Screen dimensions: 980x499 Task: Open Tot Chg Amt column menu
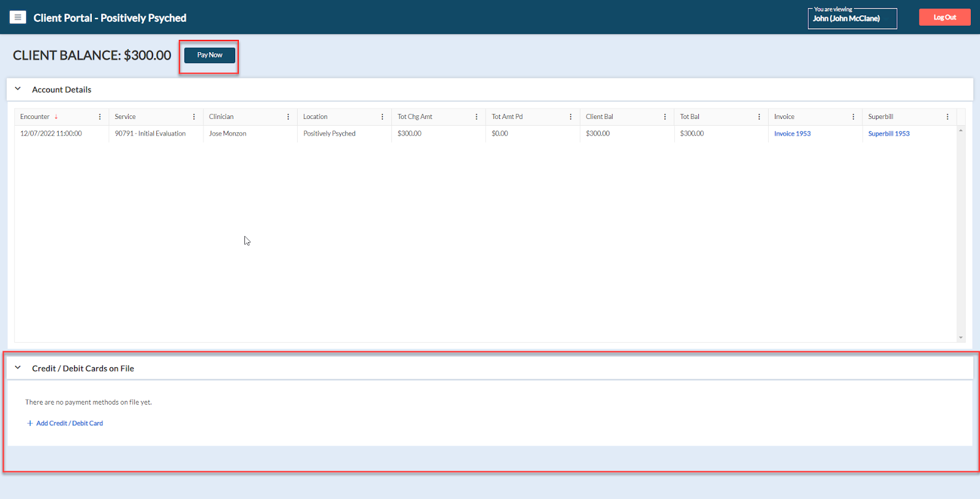click(477, 116)
